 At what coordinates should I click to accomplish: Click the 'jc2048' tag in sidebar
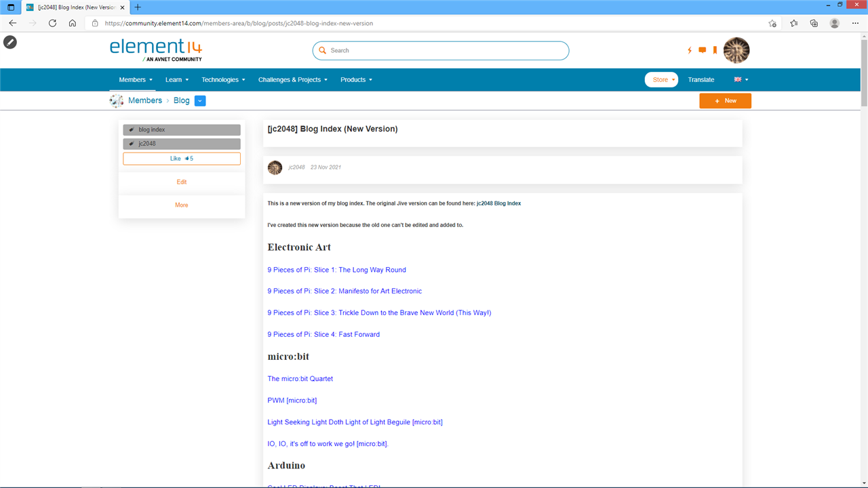click(x=182, y=144)
